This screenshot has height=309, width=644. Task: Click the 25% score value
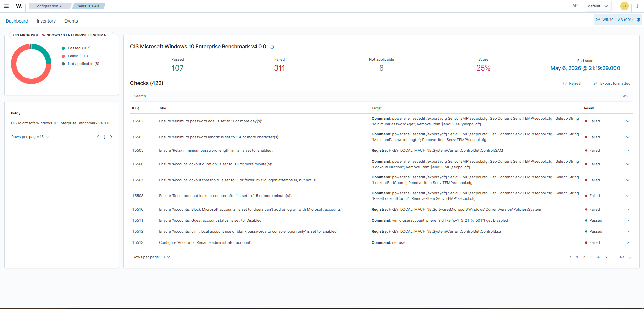[x=483, y=68]
